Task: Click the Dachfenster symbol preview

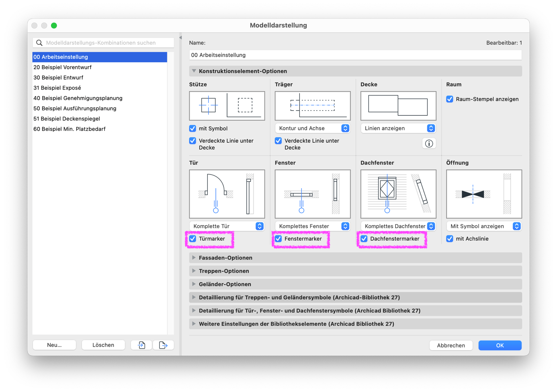Action: [398, 194]
